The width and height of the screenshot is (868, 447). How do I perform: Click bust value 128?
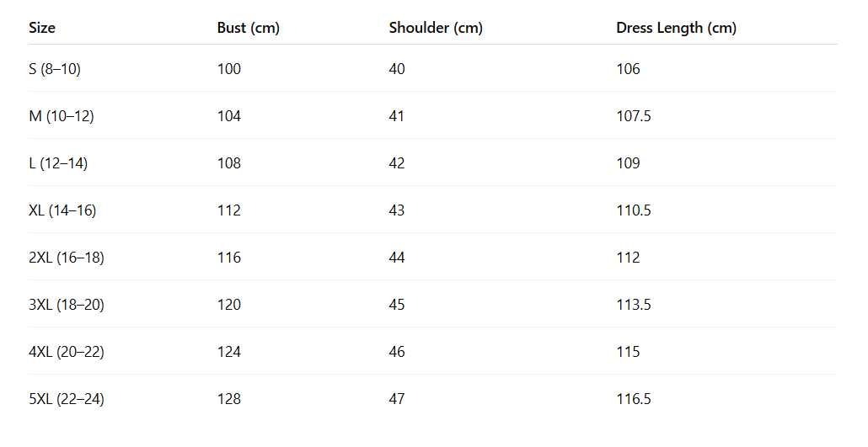229,399
